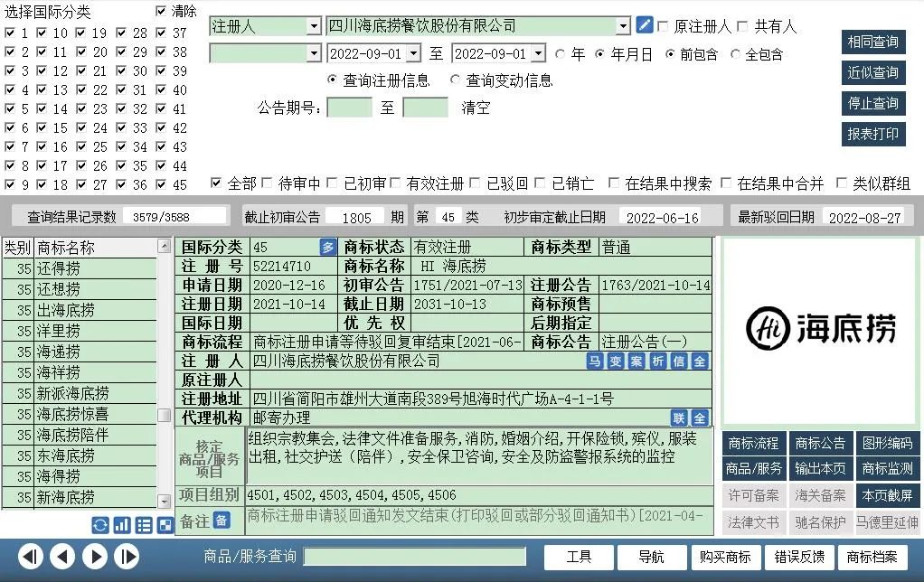Click the 信 icon in registrant row
This screenshot has width=924, height=582.
pos(678,361)
